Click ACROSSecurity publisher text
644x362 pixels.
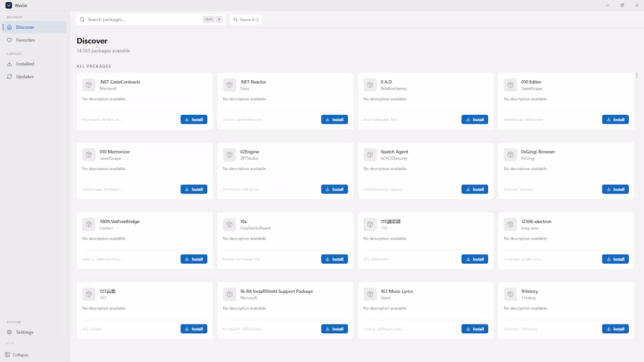click(x=394, y=158)
